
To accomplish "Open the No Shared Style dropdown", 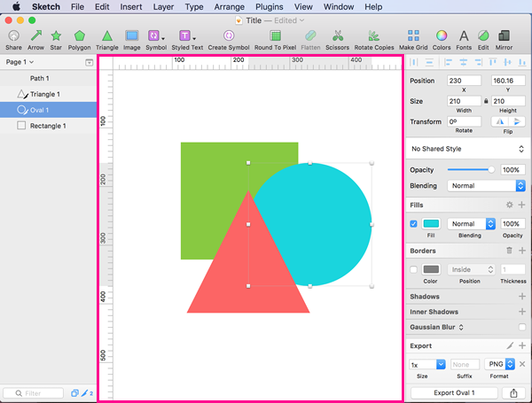I will [468, 149].
